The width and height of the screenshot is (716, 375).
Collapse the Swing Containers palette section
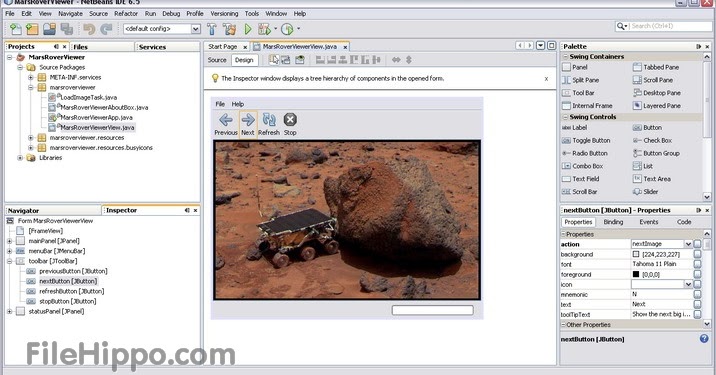point(565,57)
